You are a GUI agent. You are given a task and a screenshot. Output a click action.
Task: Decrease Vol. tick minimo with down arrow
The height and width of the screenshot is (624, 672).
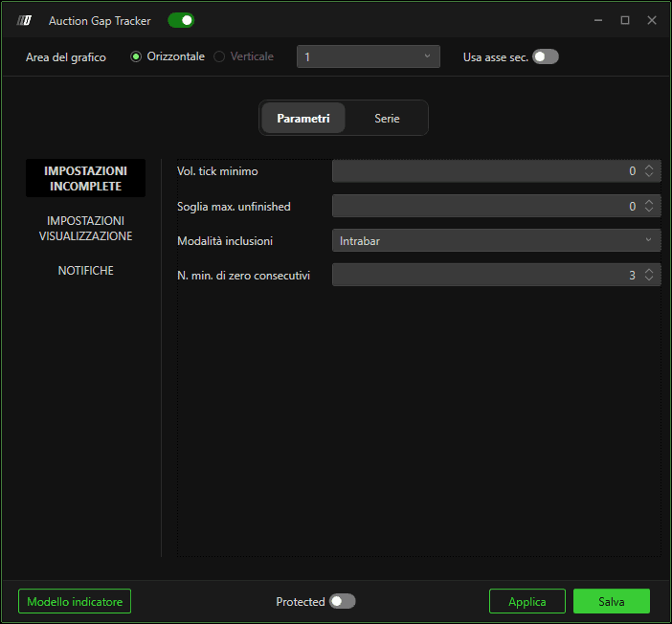tap(649, 174)
